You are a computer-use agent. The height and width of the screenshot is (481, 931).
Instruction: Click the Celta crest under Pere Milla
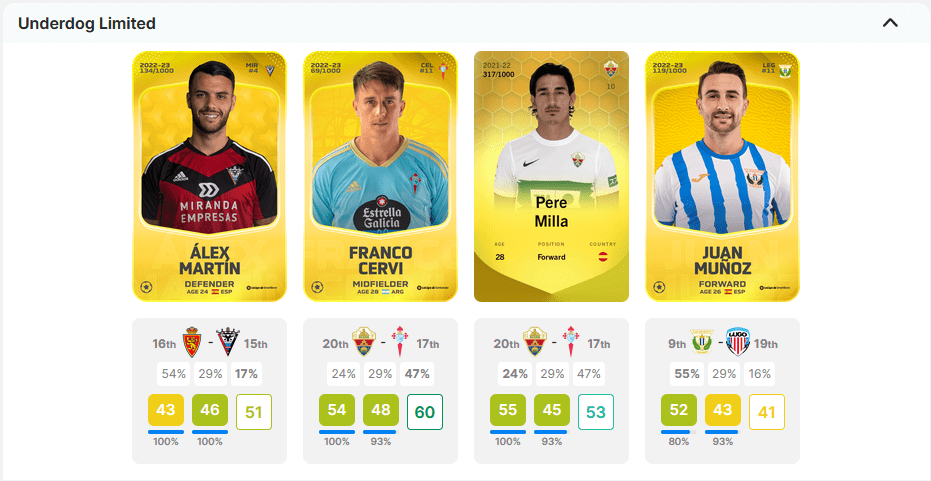point(571,342)
